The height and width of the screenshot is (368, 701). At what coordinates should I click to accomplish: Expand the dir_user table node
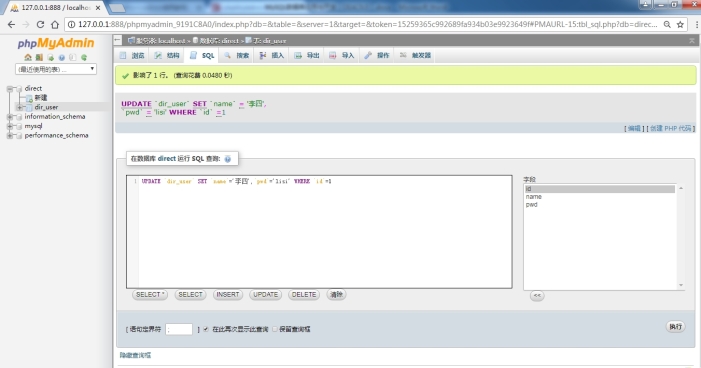(19, 107)
